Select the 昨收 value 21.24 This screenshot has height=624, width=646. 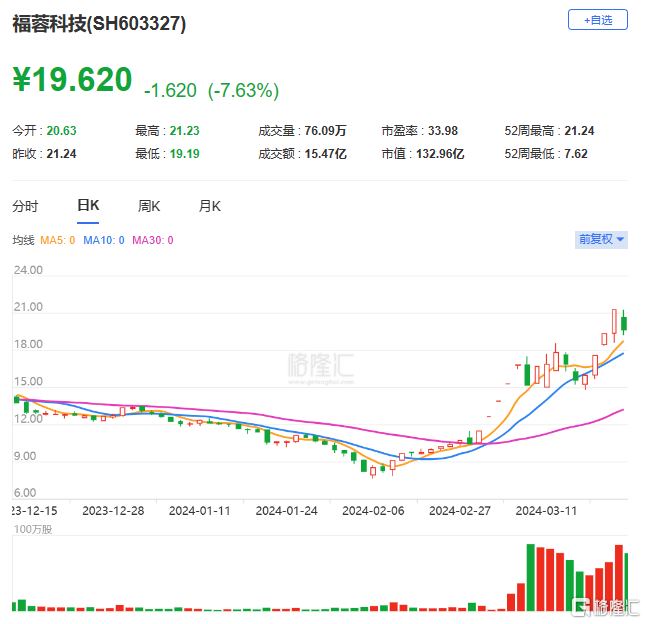(61, 154)
